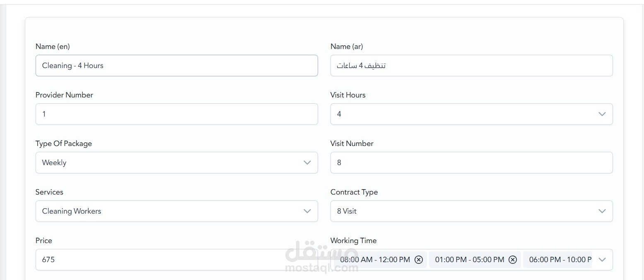
Task: Click the 08:00 AM - 12:00 PM tag text
Action: pyautogui.click(x=375, y=260)
